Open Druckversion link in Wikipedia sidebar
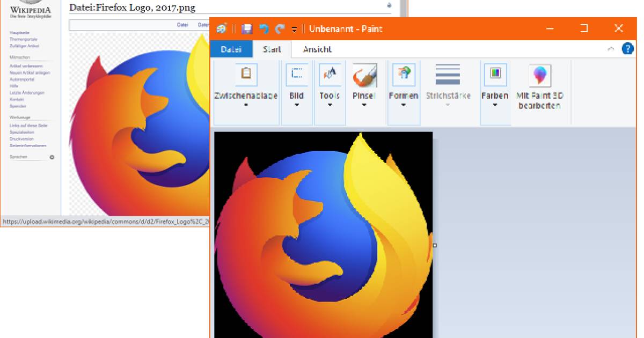Viewport: 644px width, 338px height. [x=21, y=138]
